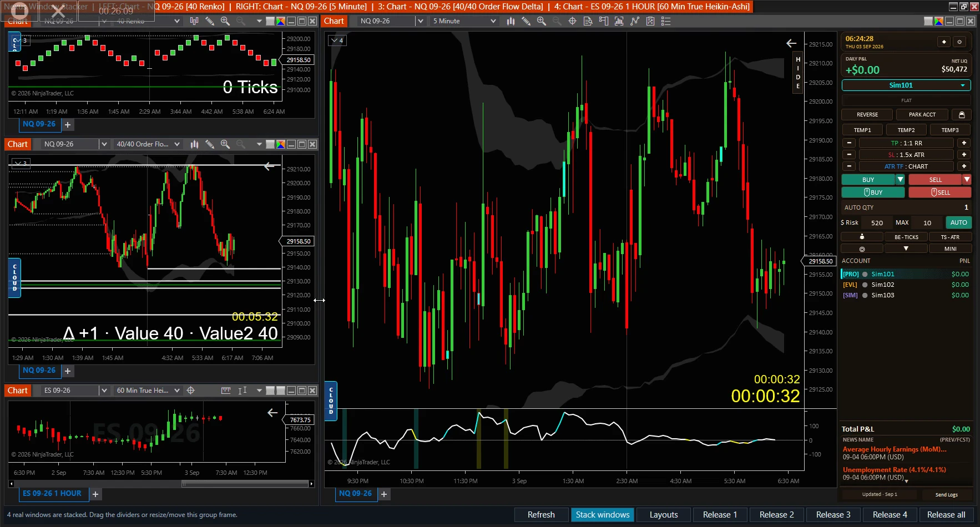Click Stack windows button
Image resolution: width=980 pixels, height=527 pixels.
603,515
